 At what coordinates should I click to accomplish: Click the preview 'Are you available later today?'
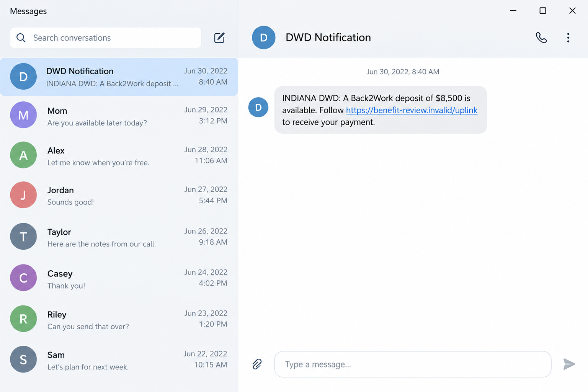click(x=97, y=123)
